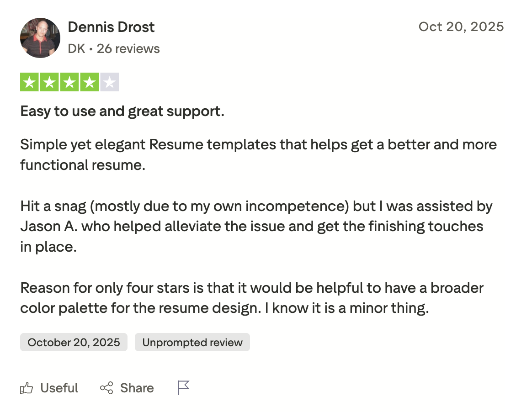Click the first green star in the rating
The height and width of the screenshot is (412, 532).
point(30,81)
